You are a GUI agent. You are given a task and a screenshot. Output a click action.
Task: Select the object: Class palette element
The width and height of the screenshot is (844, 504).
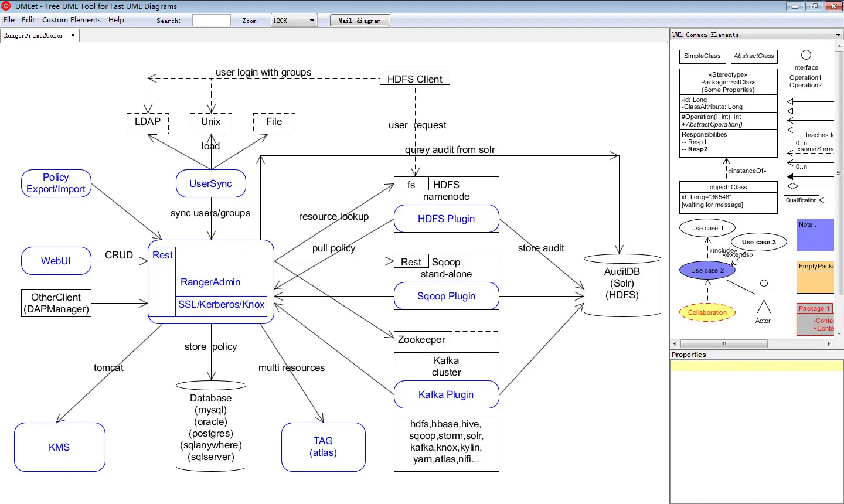click(729, 197)
